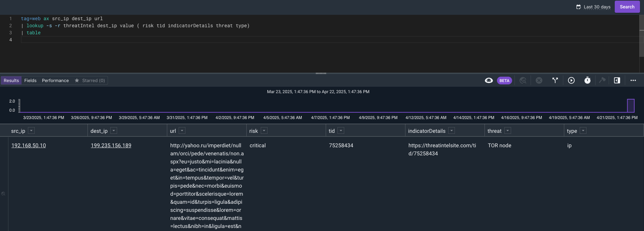Click the time range label above the chart
Viewport: 644px width, 231px height.
coord(318,91)
